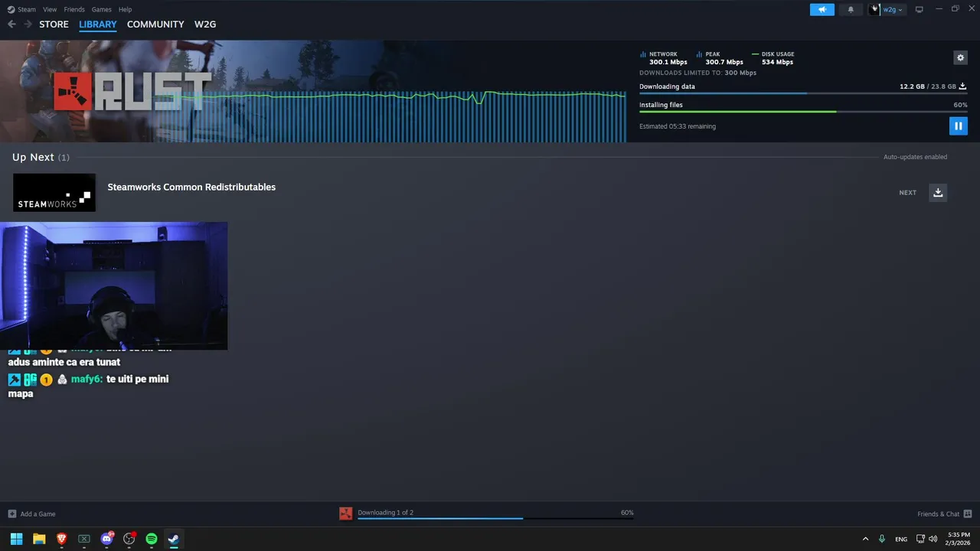Image resolution: width=980 pixels, height=551 pixels.
Task: Open Brave browser from the taskbar
Action: click(61, 539)
